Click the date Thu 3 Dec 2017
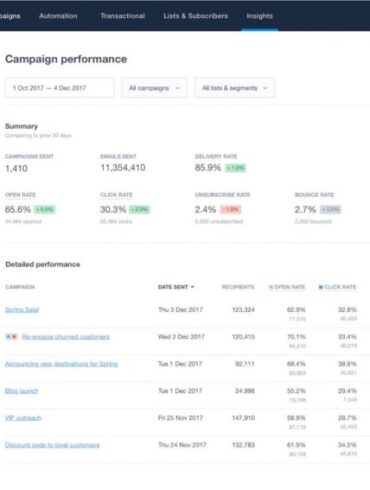This screenshot has width=370, height=490. [x=180, y=310]
